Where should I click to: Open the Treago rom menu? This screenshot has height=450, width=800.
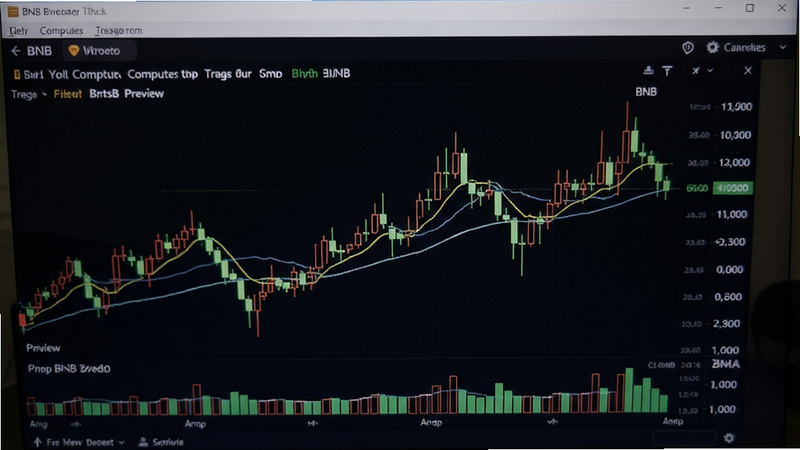tap(118, 31)
